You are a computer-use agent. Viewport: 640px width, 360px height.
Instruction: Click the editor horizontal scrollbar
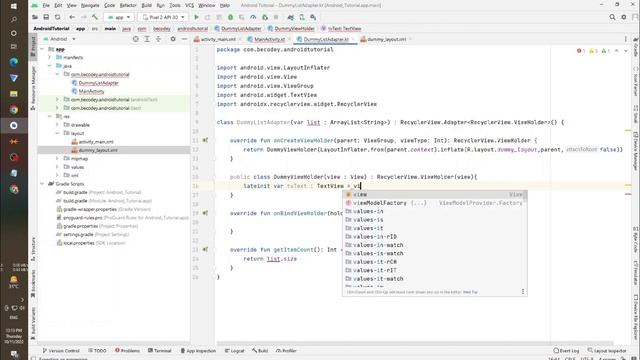click(414, 343)
